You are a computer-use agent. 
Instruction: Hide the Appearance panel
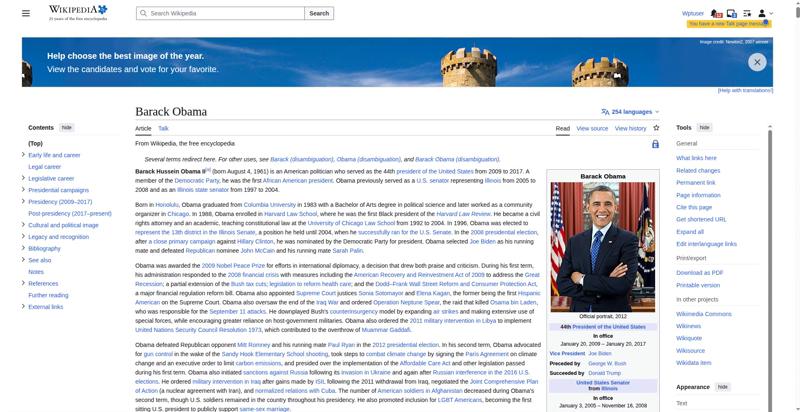coord(722,387)
